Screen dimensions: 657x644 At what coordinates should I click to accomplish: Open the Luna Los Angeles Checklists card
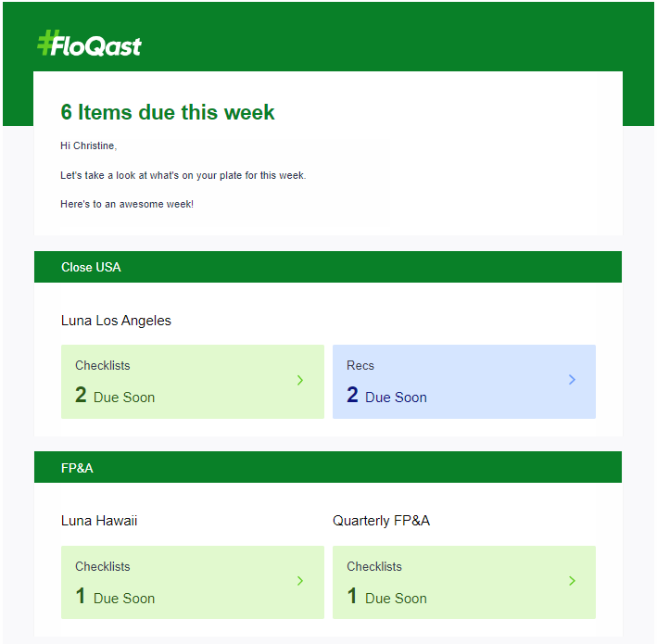(193, 382)
